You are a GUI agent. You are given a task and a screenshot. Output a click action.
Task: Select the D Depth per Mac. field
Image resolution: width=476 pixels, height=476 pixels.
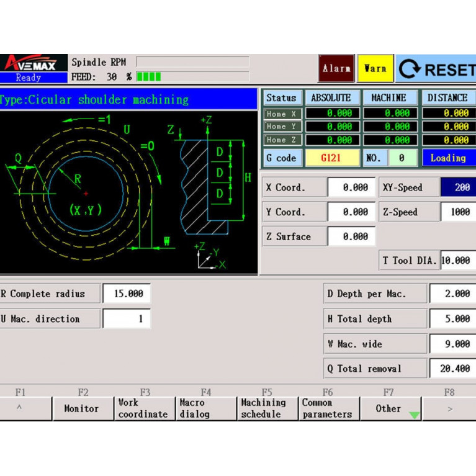pos(453,294)
